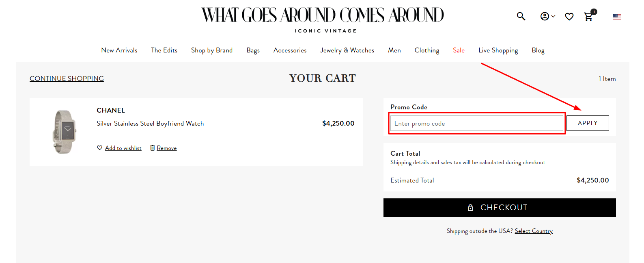Click the Select Country link
Viewport: 644px width, 263px height.
coord(534,231)
